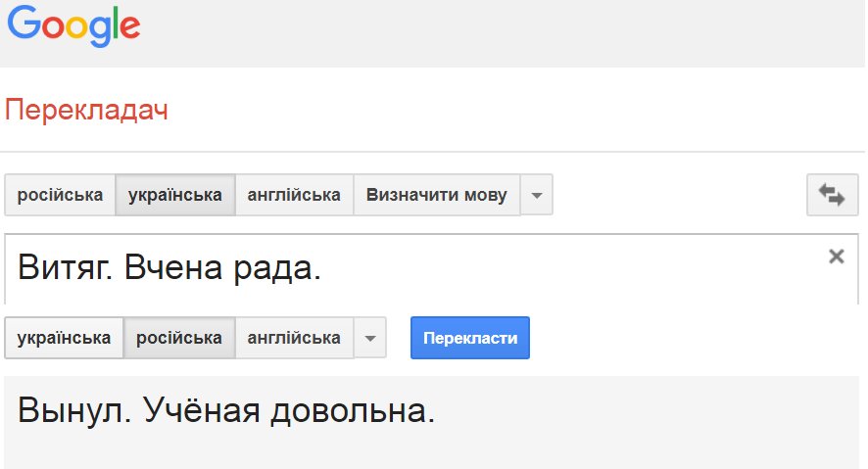Set target language to російська

[179, 338]
